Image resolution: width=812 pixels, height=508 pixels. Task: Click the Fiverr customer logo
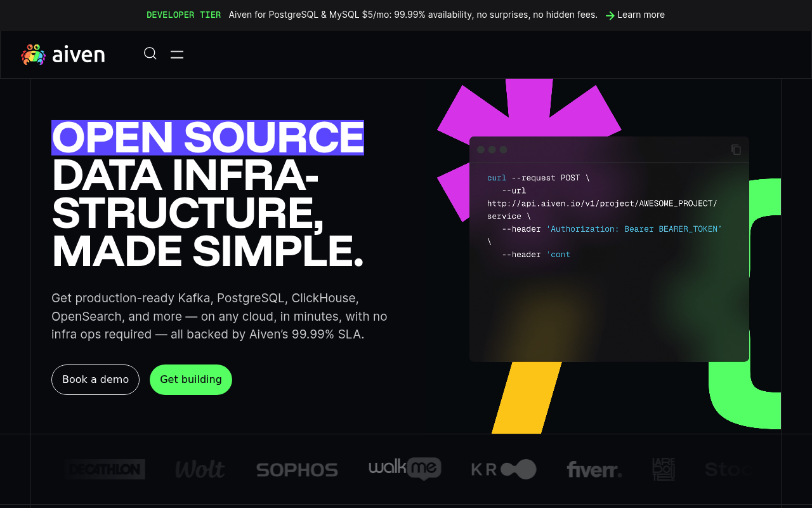594,470
